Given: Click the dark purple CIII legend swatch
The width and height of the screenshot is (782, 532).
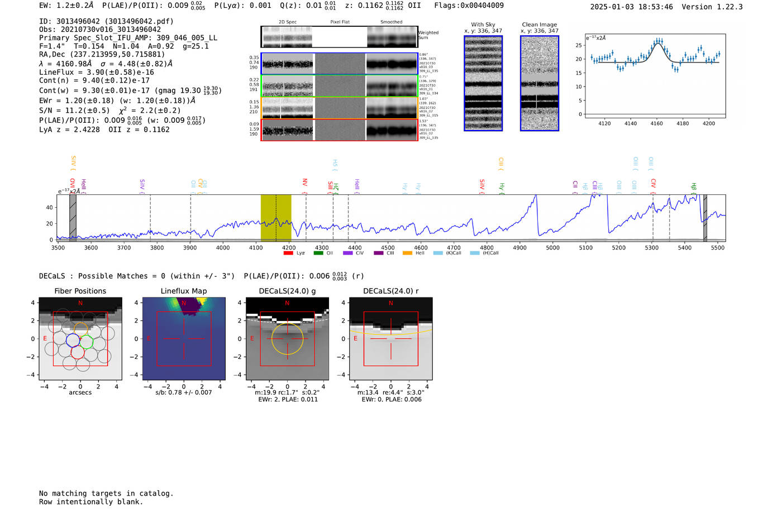Looking at the screenshot, I should tap(378, 253).
